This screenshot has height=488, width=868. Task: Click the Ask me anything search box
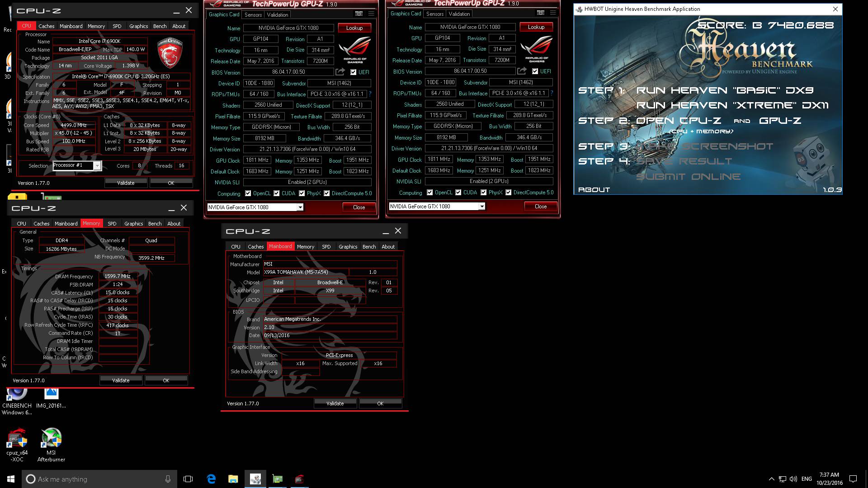click(x=99, y=479)
